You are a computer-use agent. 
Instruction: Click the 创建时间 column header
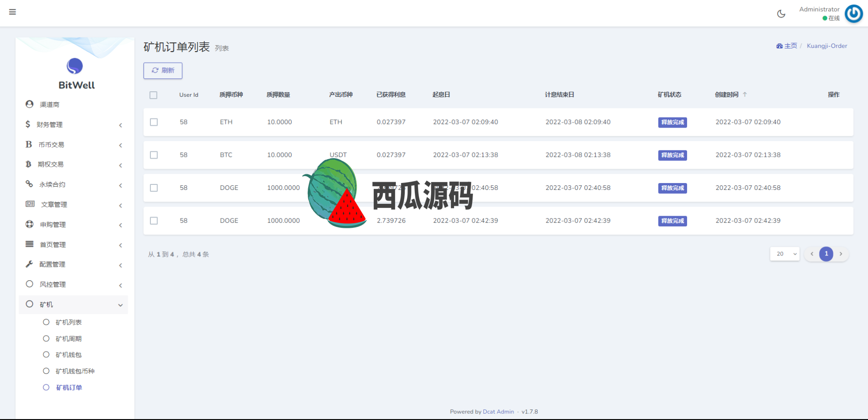727,95
